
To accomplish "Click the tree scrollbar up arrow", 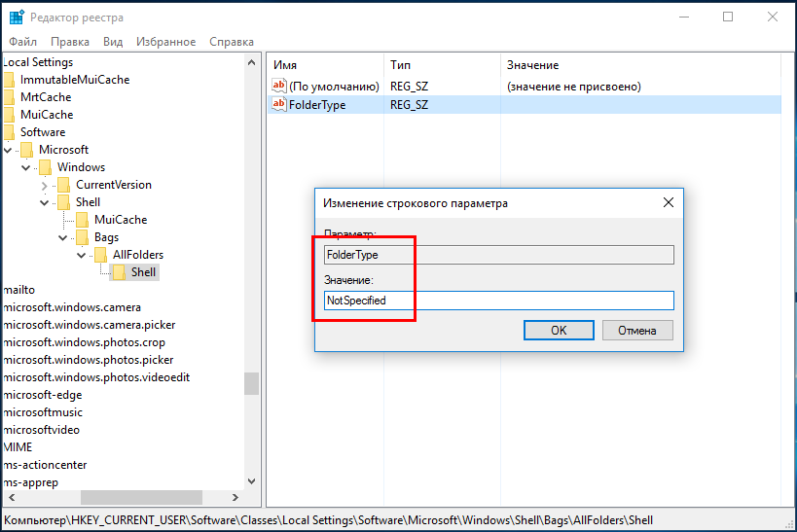I will (252, 62).
